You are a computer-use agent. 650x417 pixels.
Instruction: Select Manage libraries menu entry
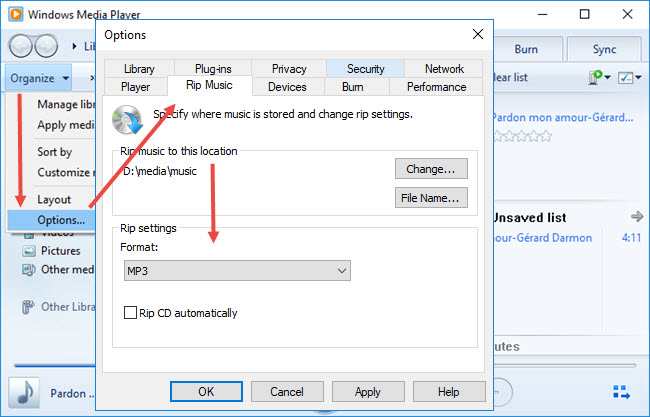click(x=52, y=104)
